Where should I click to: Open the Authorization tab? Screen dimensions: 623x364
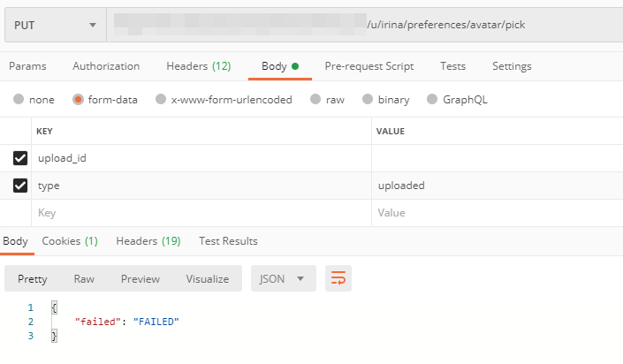point(106,66)
